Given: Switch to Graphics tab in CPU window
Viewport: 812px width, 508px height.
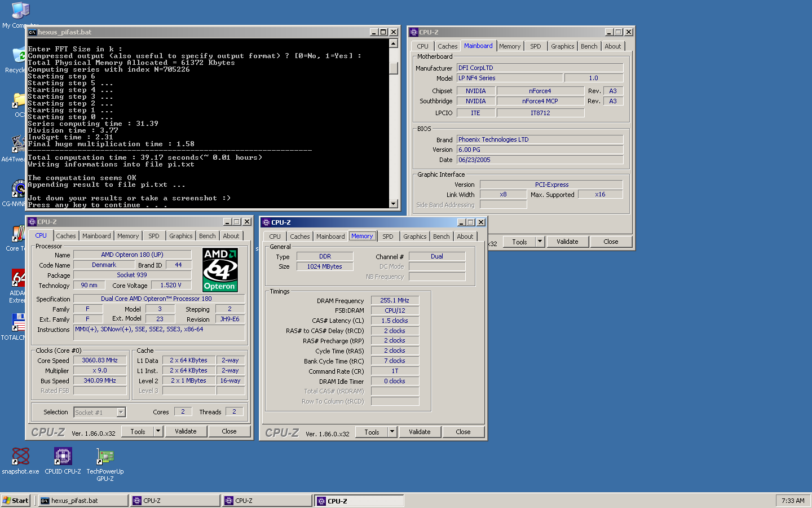Looking at the screenshot, I should pos(181,236).
